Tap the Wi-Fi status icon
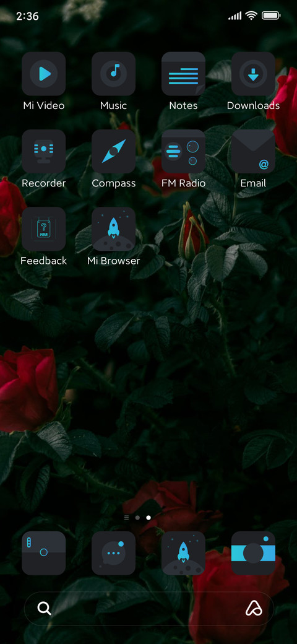Screen dimensions: 297x644 251,15
